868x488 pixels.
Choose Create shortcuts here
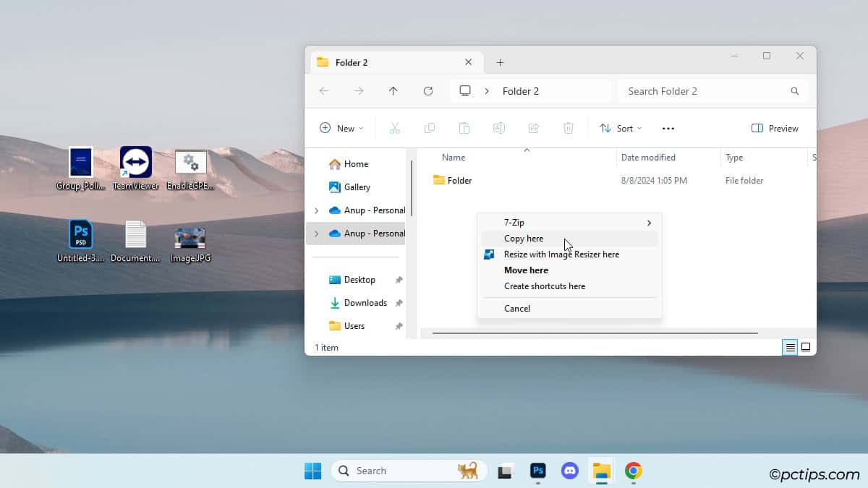[569, 286]
